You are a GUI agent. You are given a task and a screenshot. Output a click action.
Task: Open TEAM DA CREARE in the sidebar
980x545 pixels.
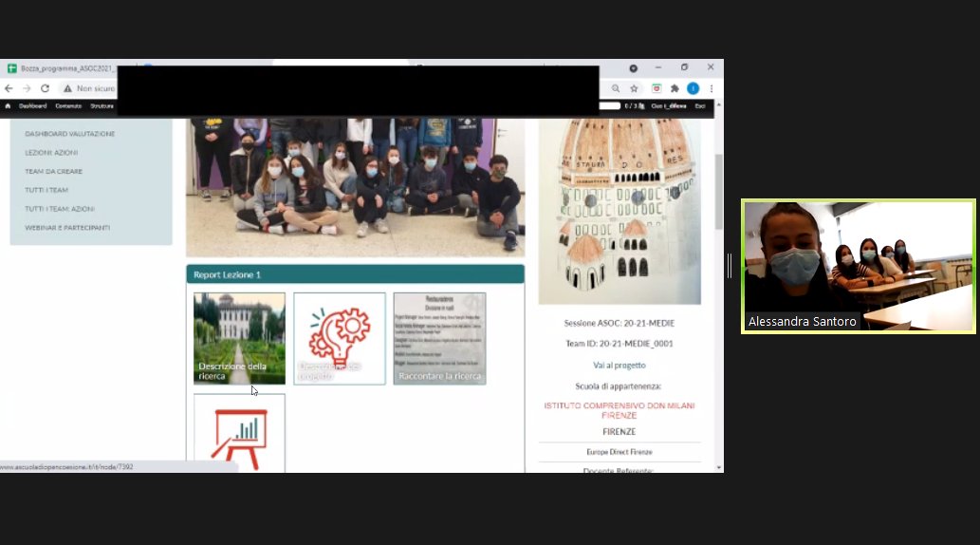coord(54,172)
